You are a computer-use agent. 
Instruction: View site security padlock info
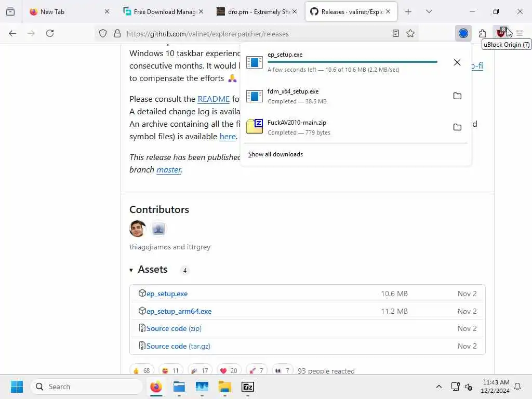(x=117, y=33)
